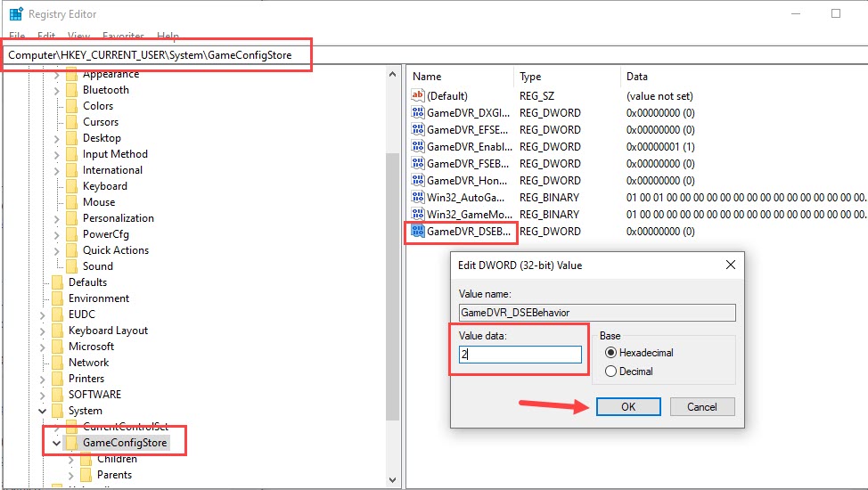The height and width of the screenshot is (490, 868).
Task: Expand the Desktop key
Action: point(56,138)
